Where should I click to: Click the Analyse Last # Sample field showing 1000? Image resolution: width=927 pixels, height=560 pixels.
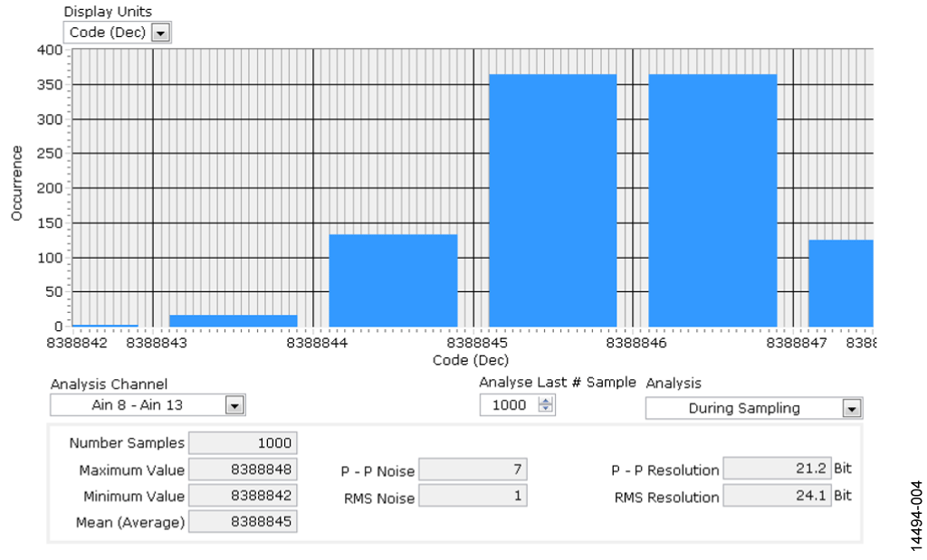517,405
